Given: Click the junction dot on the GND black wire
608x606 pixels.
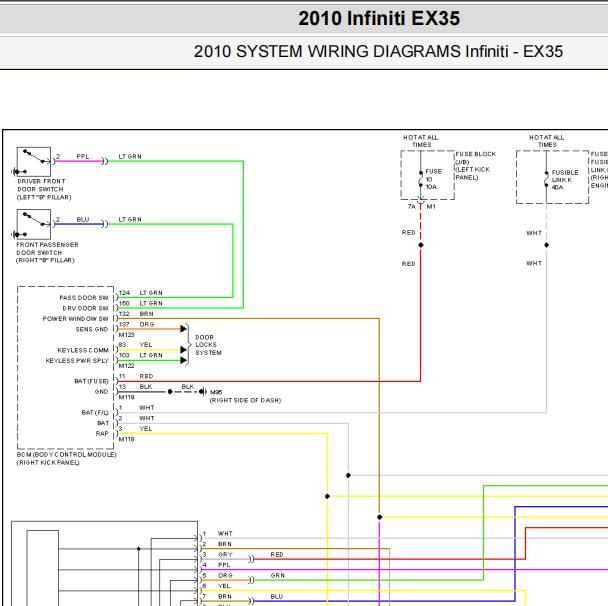Looking at the screenshot, I should (170, 392).
